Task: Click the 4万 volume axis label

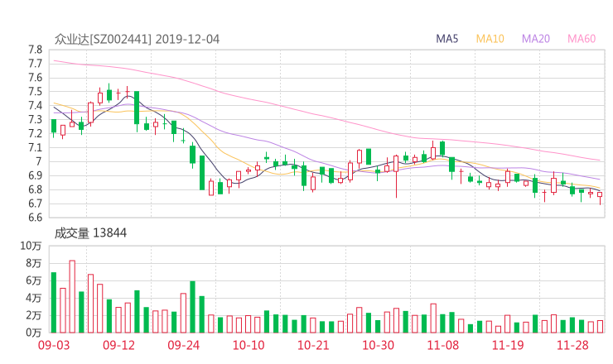Action: (x=34, y=298)
